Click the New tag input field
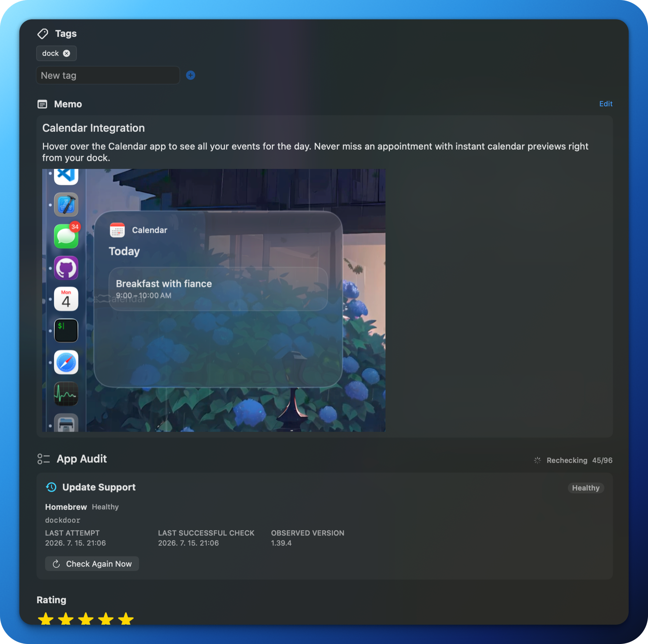Screen dimensions: 648x644 108,75
